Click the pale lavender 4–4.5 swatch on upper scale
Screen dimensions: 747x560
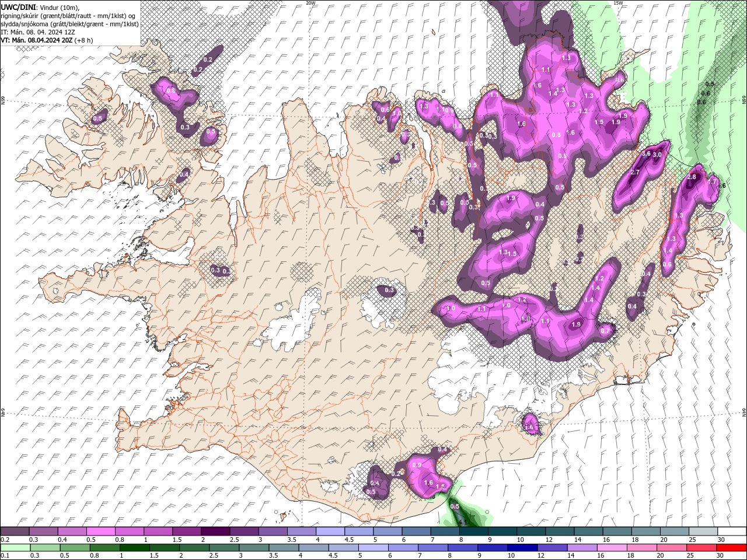330,531
